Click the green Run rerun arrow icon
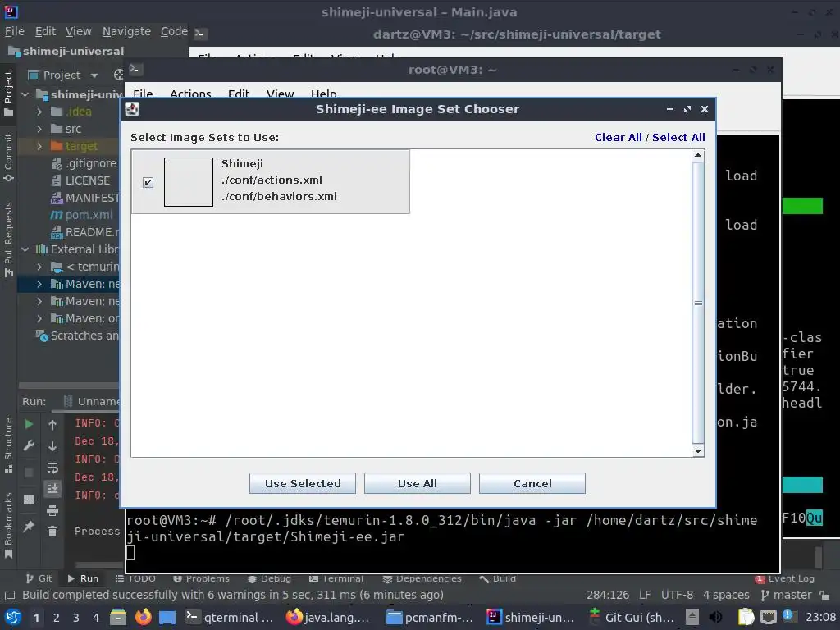The width and height of the screenshot is (840, 630). 29,424
